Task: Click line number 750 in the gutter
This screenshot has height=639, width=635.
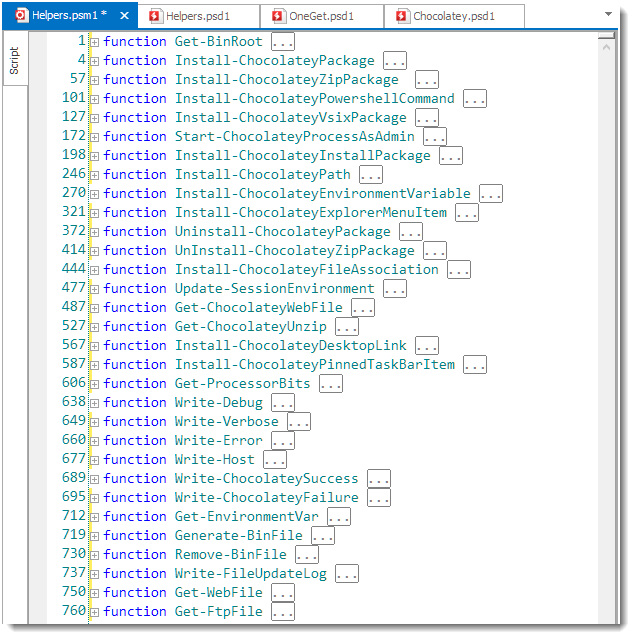Action: [x=74, y=592]
